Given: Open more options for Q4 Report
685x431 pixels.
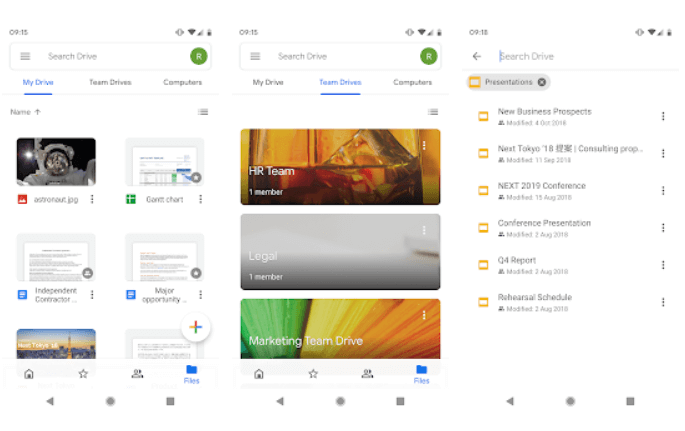Looking at the screenshot, I should [663, 265].
